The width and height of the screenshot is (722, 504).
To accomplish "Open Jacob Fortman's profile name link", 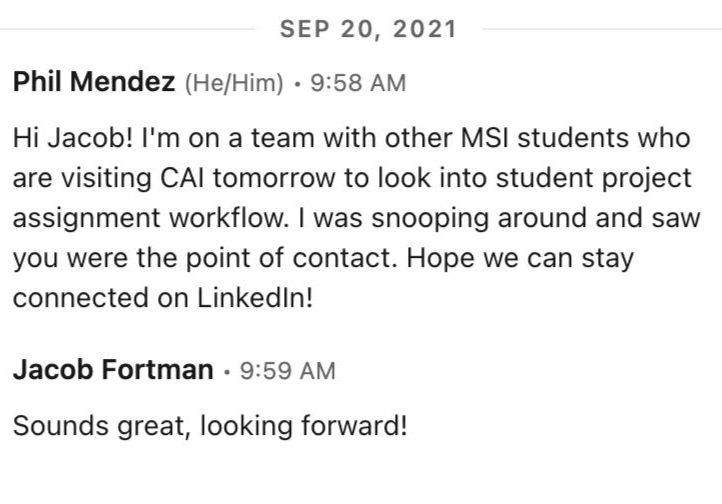I will 113,371.
